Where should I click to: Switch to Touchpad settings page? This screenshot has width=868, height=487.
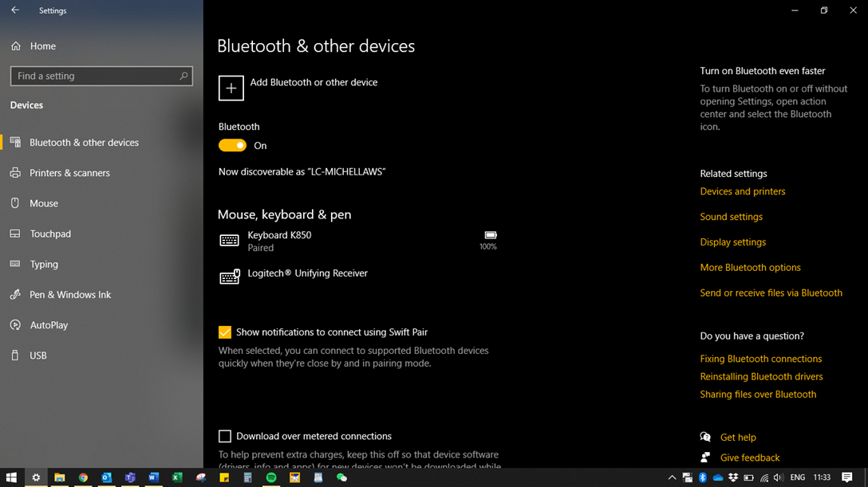point(50,234)
